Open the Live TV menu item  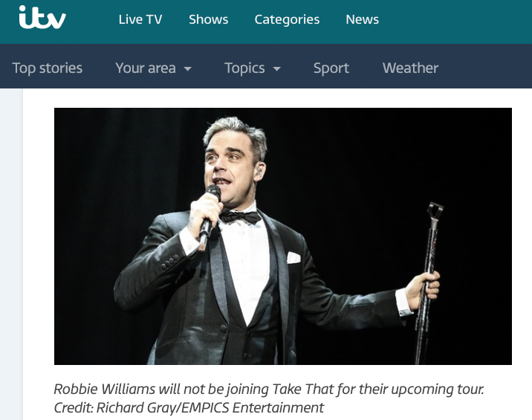pos(140,19)
